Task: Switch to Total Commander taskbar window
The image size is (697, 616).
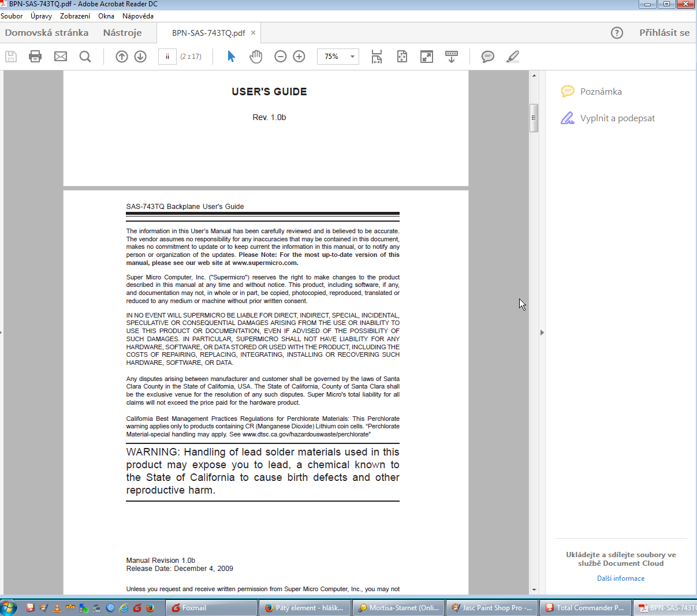Action: [586, 608]
